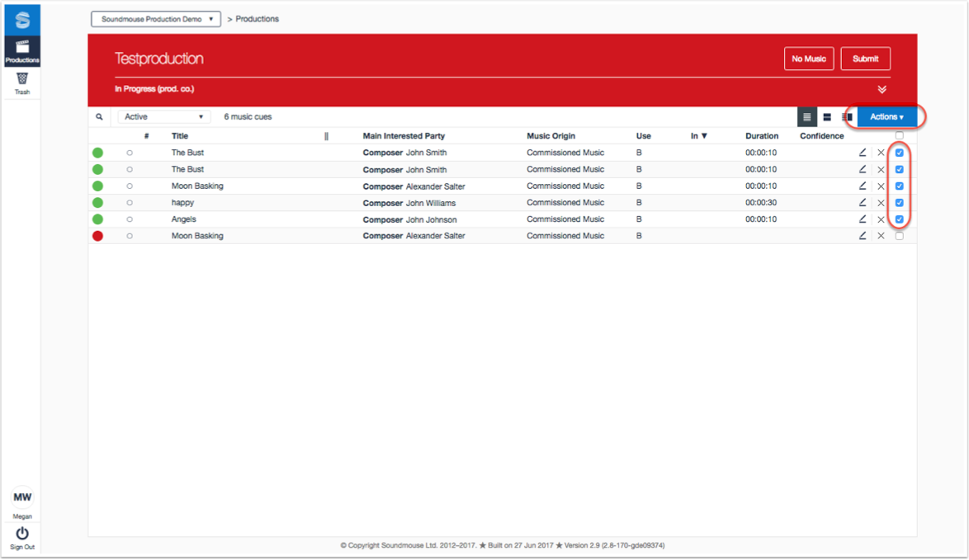Click the Soundmouse logo icon
The height and width of the screenshot is (560, 969).
pyautogui.click(x=22, y=20)
